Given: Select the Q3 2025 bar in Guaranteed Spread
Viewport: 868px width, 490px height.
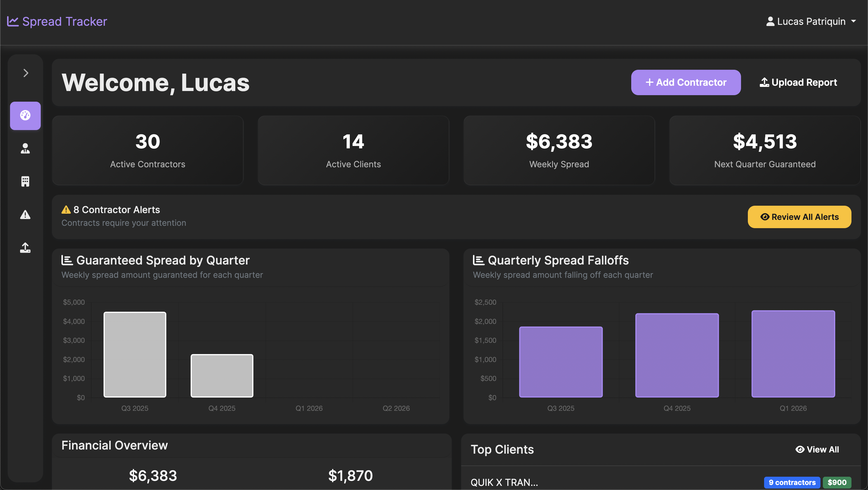Looking at the screenshot, I should 135,354.
